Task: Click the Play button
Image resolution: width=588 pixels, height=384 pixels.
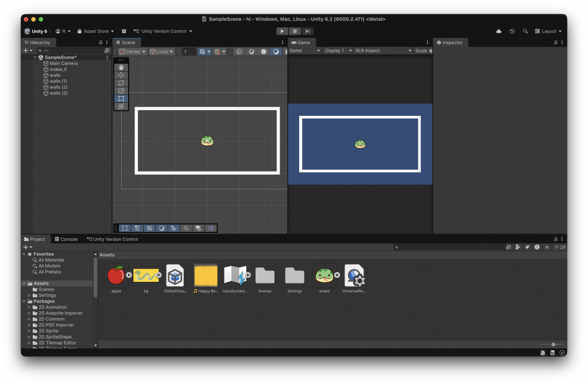Action: tap(282, 31)
